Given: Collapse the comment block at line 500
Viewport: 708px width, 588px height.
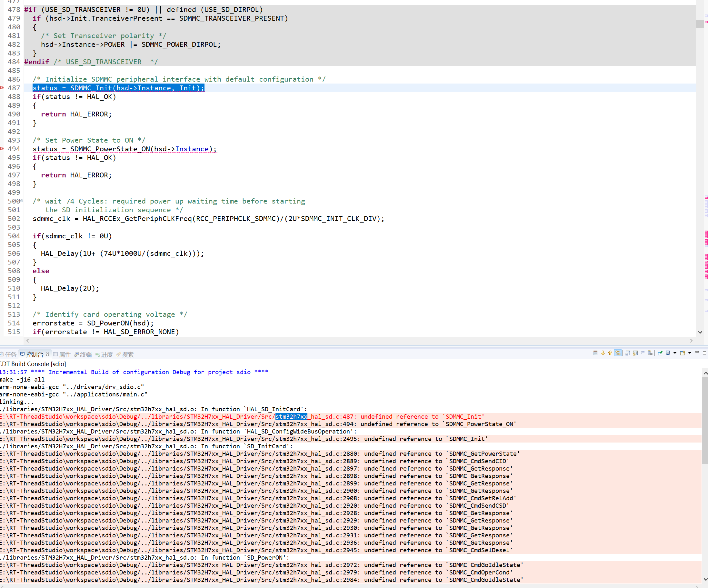Looking at the screenshot, I should tap(22, 201).
